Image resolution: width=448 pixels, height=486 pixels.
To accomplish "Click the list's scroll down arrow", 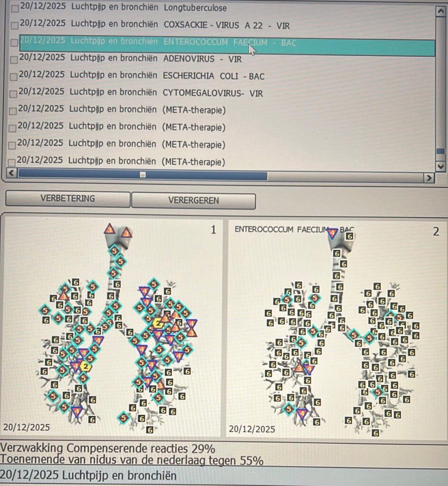I will (x=441, y=166).
